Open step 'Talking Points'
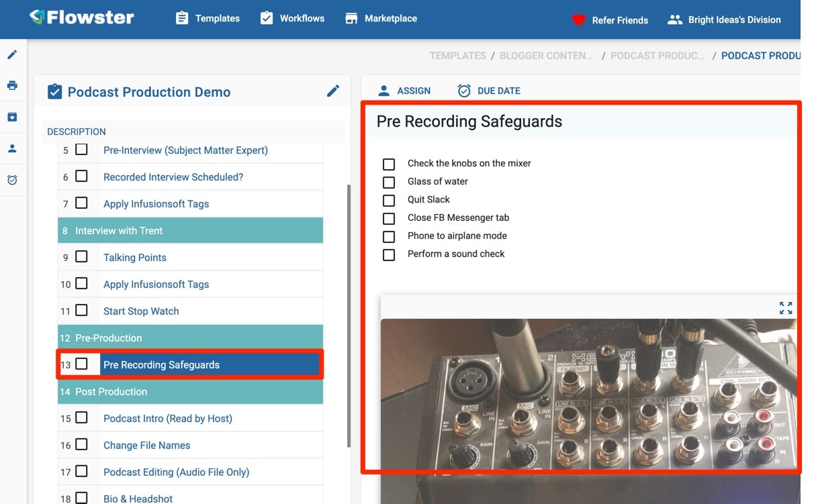Viewport: 816px width, 504px height. pos(135,258)
